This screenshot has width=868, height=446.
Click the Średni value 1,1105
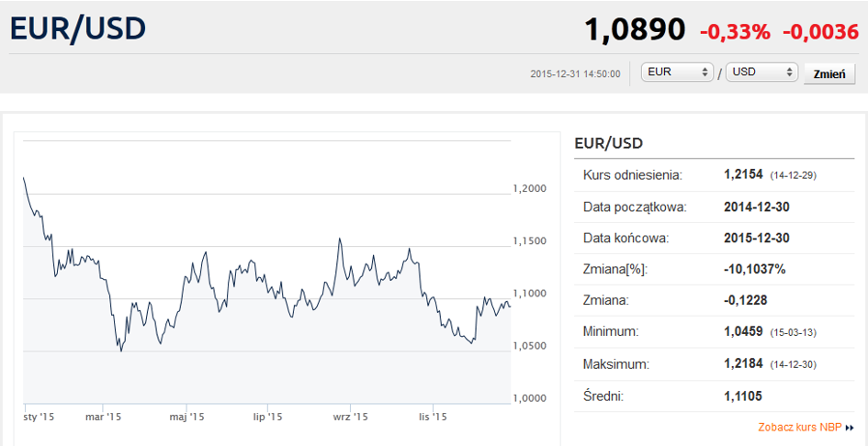click(x=743, y=396)
